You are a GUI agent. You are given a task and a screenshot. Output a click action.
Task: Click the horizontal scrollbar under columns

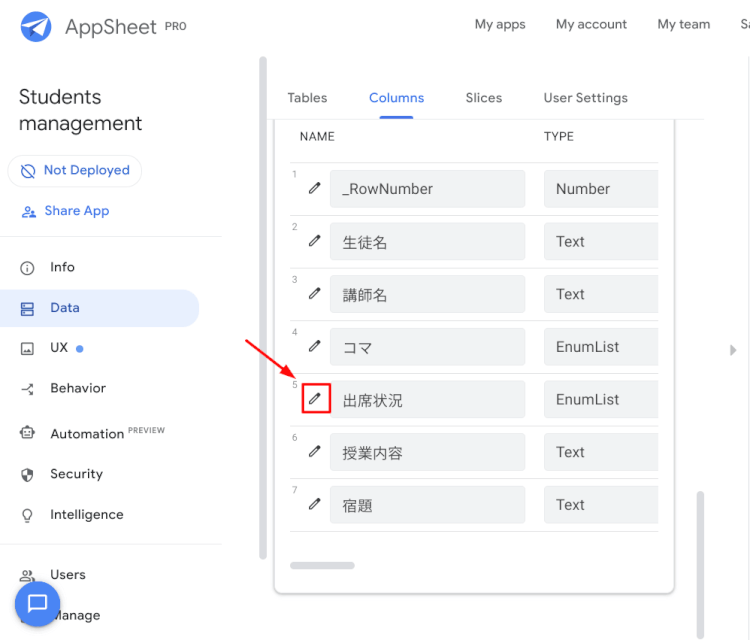pos(322,566)
